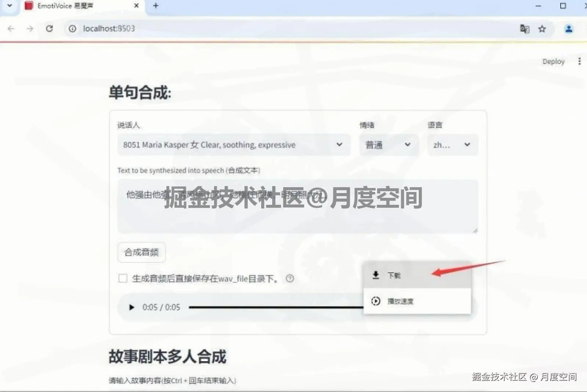Seek on the audio progress bar
Image resolution: width=587 pixels, height=392 pixels.
[x=276, y=307]
